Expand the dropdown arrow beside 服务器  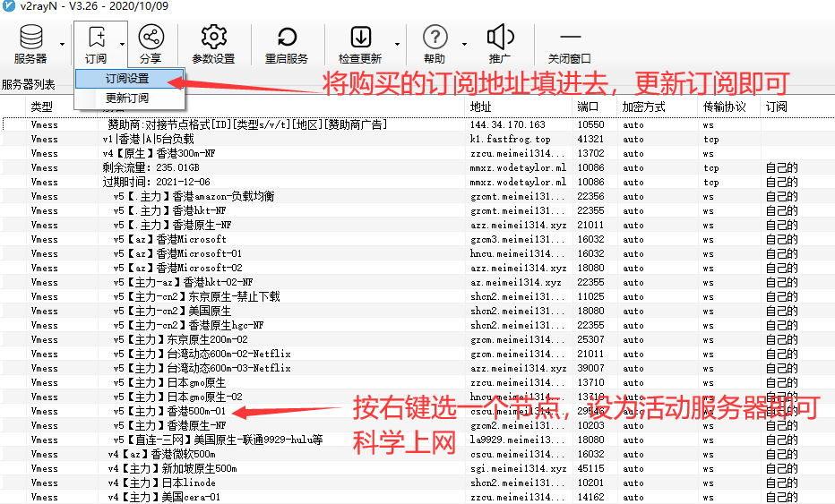pos(62,44)
